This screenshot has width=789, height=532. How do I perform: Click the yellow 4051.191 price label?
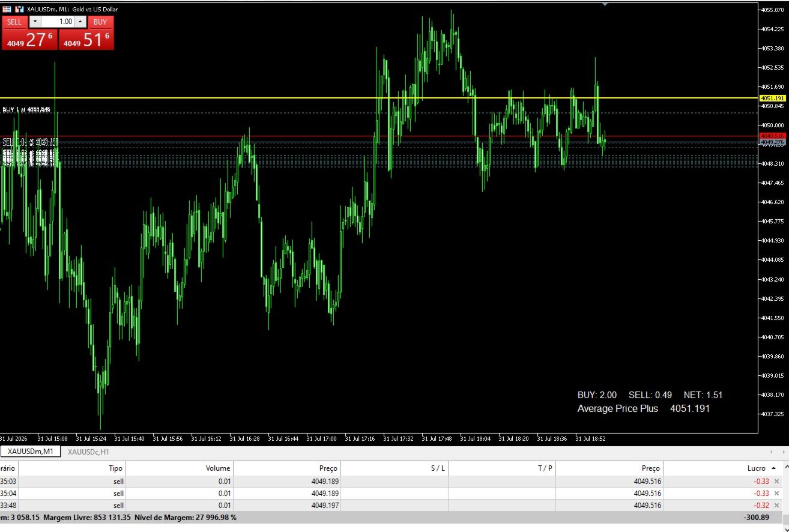click(772, 98)
